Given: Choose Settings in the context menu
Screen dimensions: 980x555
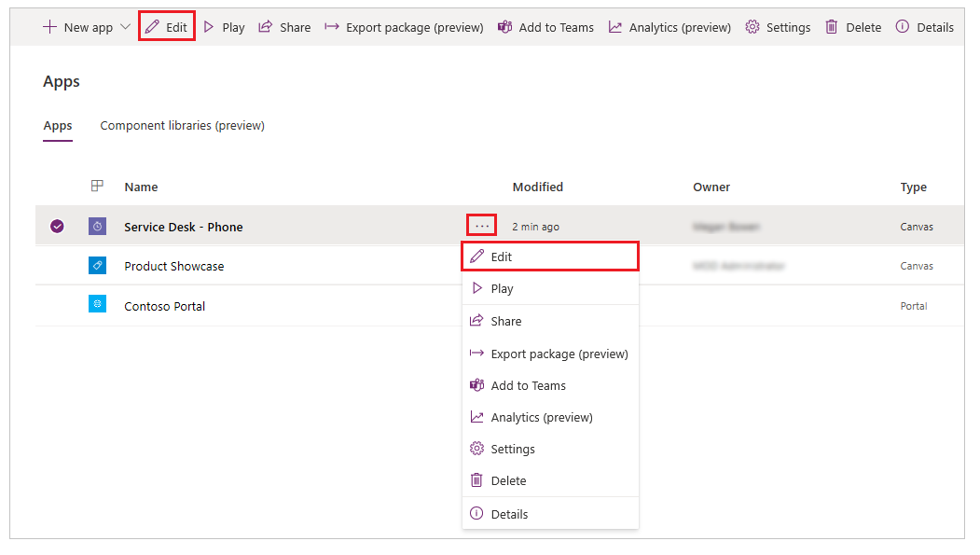Looking at the screenshot, I should pyautogui.click(x=512, y=449).
